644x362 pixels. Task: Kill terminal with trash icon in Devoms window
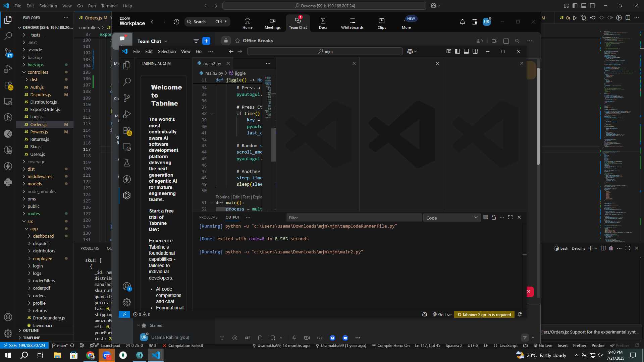tap(611, 248)
